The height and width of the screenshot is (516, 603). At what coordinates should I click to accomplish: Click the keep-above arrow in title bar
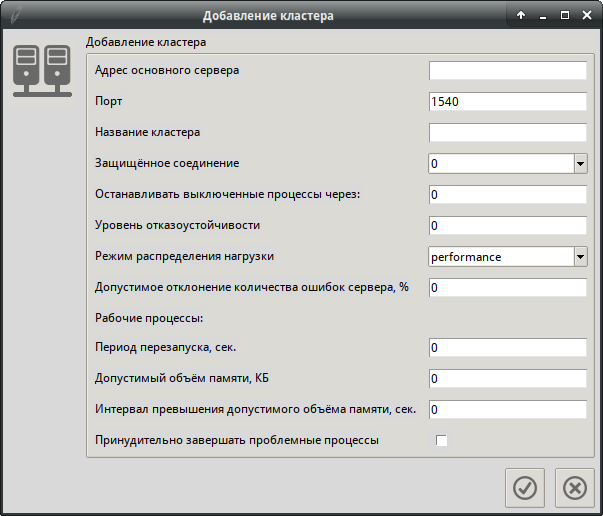click(x=521, y=15)
